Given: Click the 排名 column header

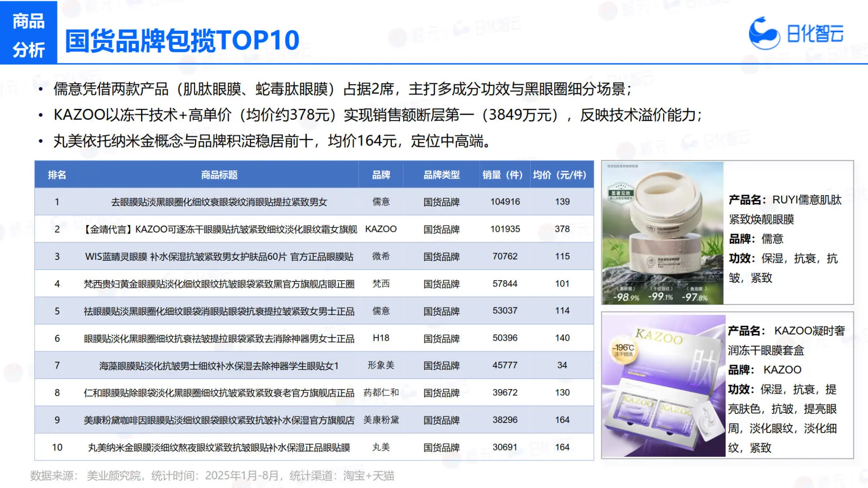Looking at the screenshot, I should 57,175.
